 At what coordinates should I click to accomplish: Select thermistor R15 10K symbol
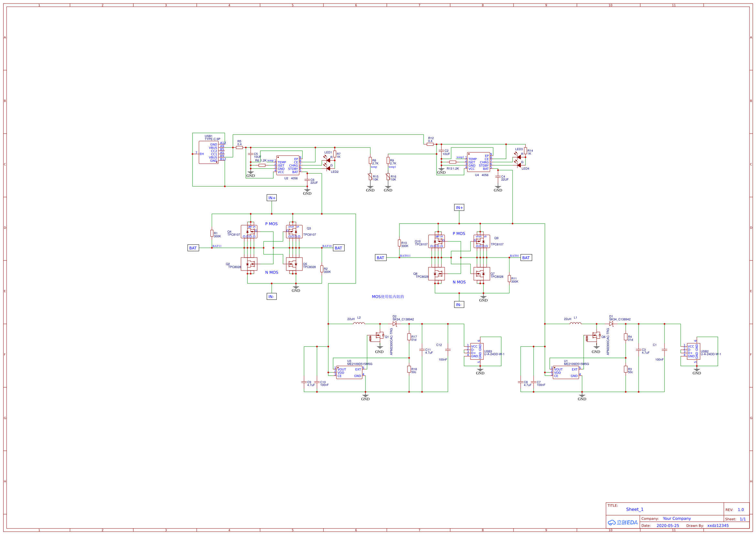pos(370,177)
